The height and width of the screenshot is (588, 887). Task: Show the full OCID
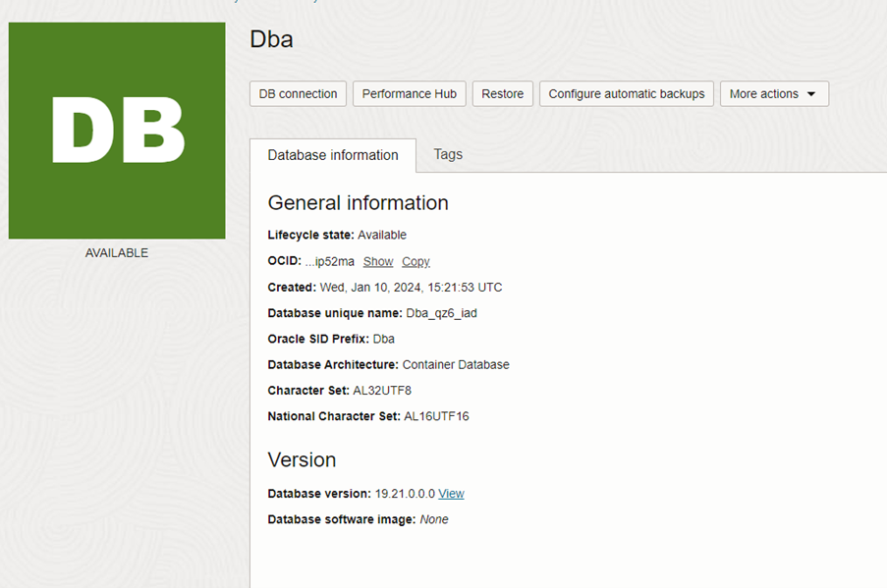click(378, 262)
